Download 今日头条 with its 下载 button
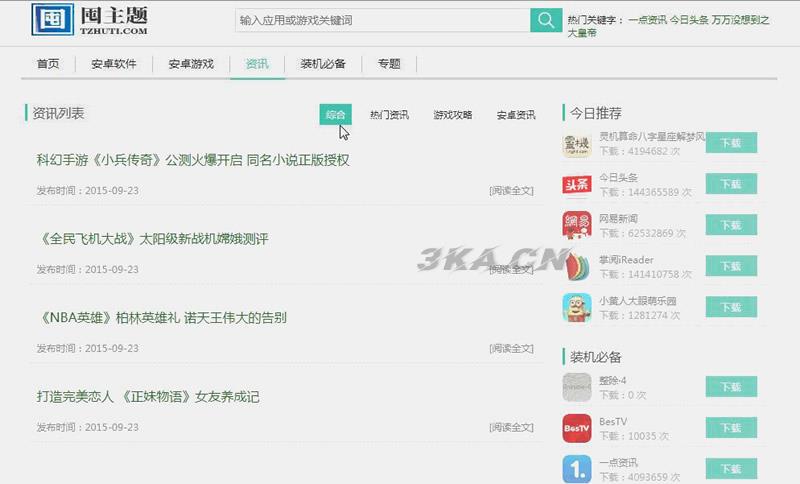Viewport: 800px width, 484px height. tap(731, 185)
